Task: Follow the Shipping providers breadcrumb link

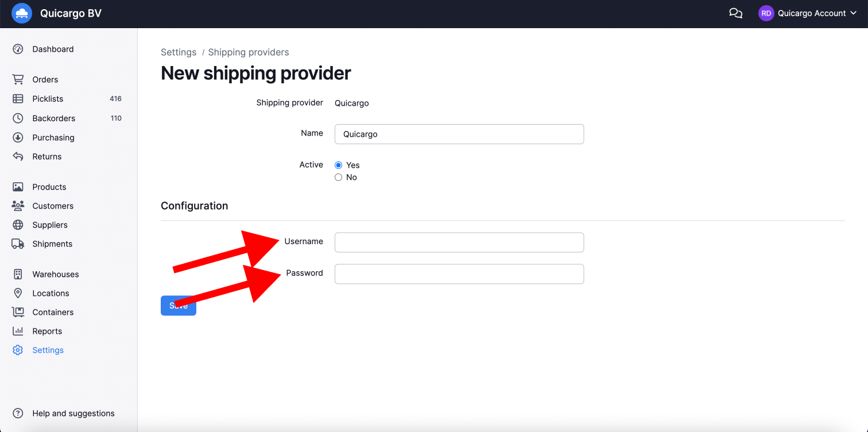Action: [x=248, y=52]
